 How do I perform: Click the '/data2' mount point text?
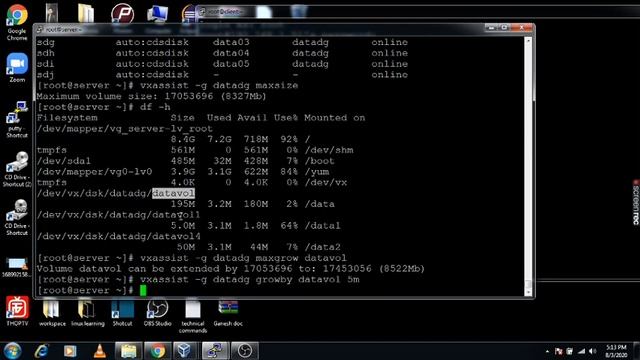coord(322,247)
